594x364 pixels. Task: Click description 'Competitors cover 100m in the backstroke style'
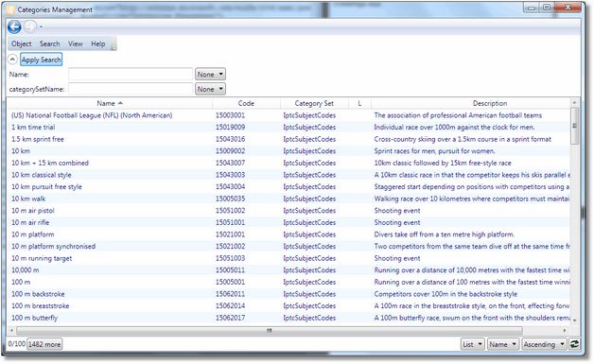click(445, 294)
